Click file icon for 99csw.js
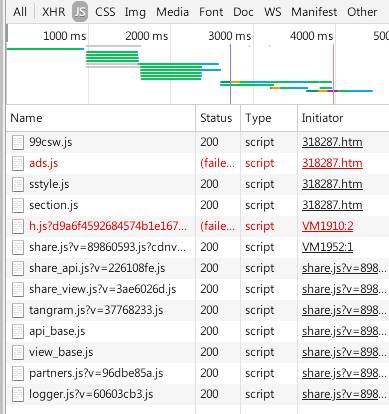Viewport: 389px width, 414px height. [x=18, y=142]
